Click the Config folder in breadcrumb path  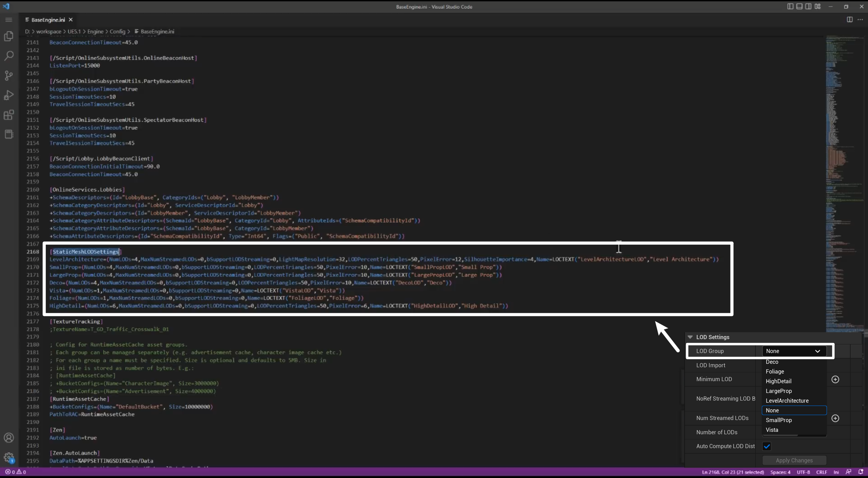tap(117, 32)
